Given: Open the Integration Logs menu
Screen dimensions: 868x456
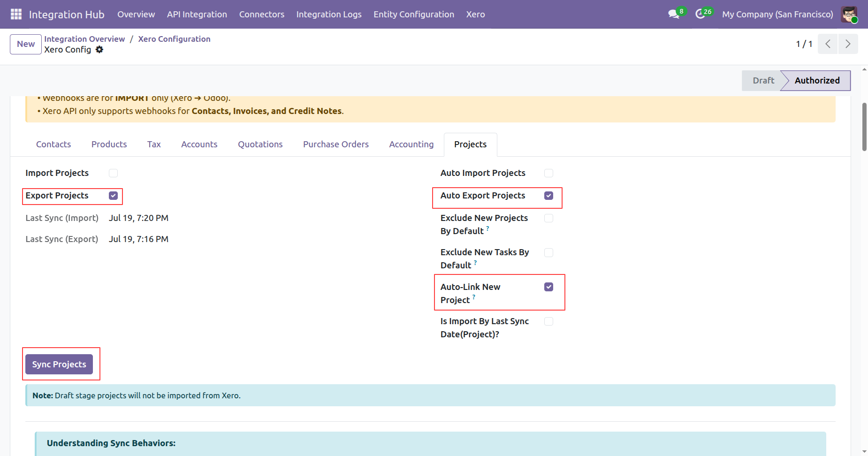Looking at the screenshot, I should click(x=329, y=14).
